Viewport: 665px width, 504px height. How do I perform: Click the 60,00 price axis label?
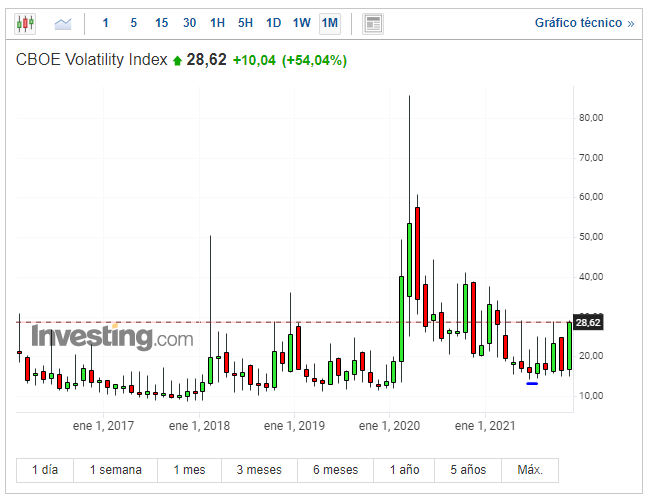pos(591,197)
